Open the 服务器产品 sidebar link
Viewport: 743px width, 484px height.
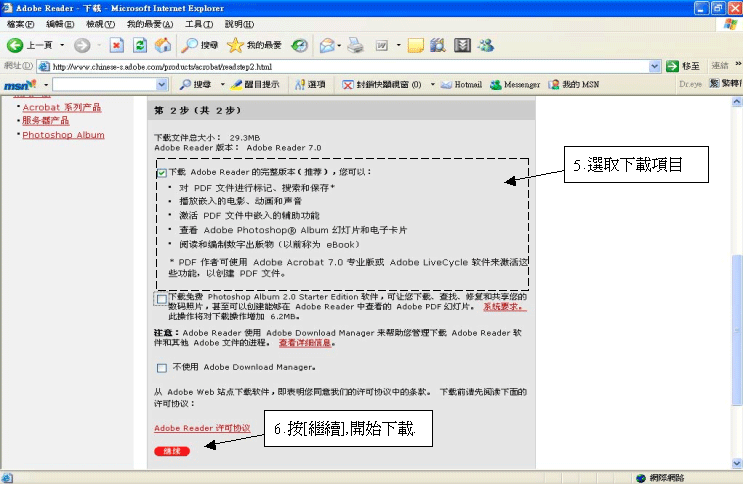45,121
